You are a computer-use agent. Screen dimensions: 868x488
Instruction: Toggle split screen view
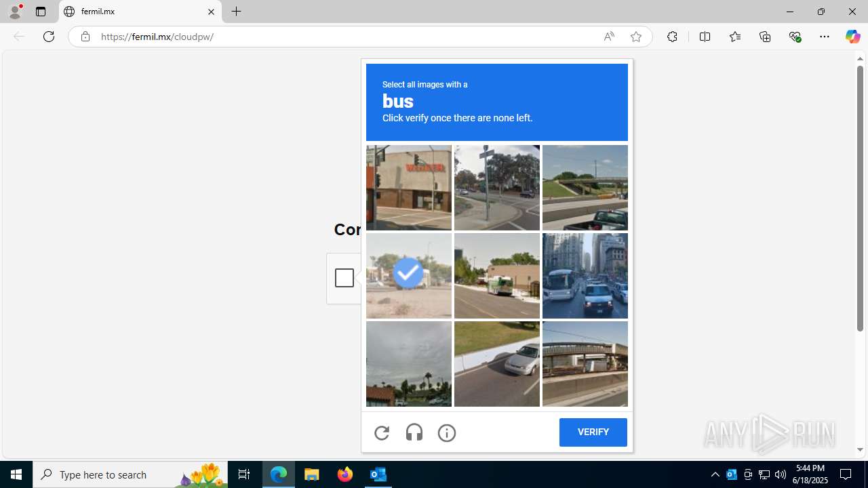[705, 37]
